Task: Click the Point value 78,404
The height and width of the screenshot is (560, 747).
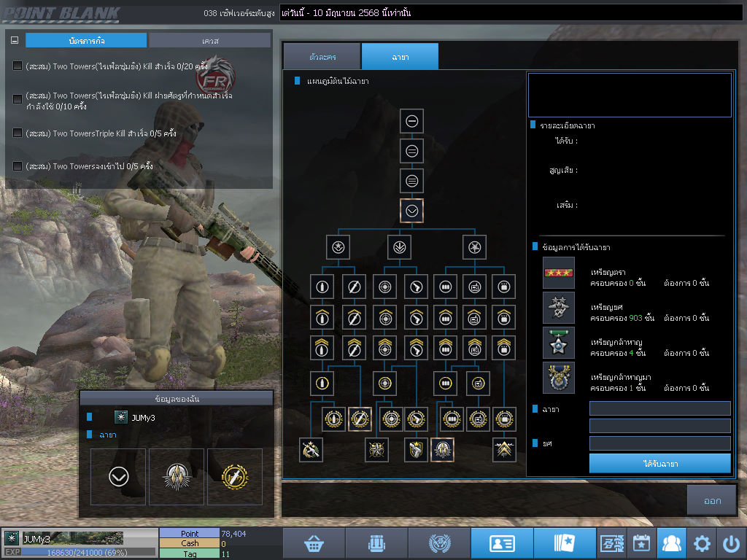Action: tap(233, 533)
